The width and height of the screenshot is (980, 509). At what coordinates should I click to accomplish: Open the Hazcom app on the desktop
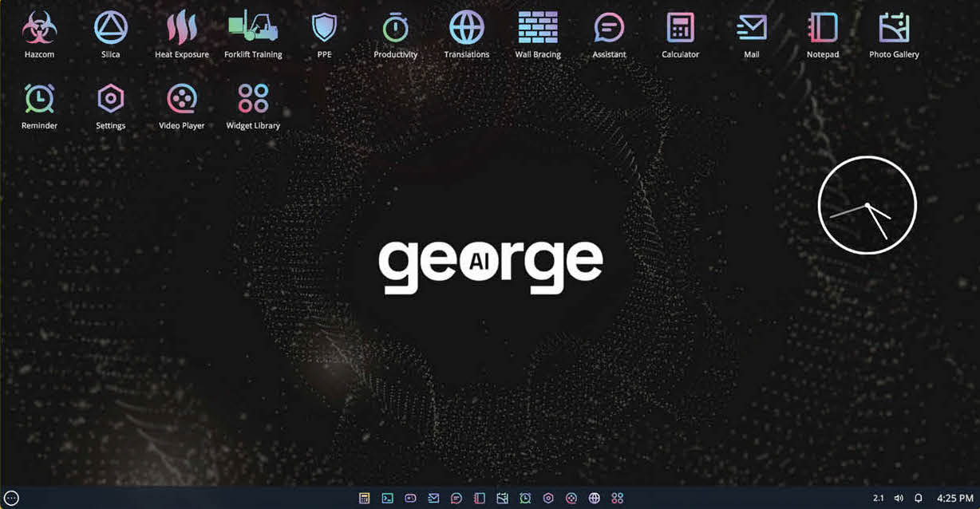[39, 29]
